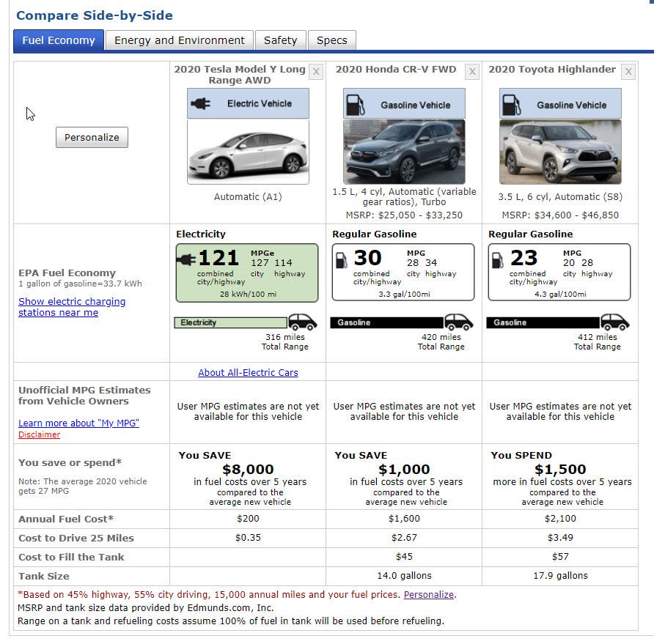The height and width of the screenshot is (644, 654).
Task: Click the 2020 Honda CR-V FWD title
Action: coord(396,69)
